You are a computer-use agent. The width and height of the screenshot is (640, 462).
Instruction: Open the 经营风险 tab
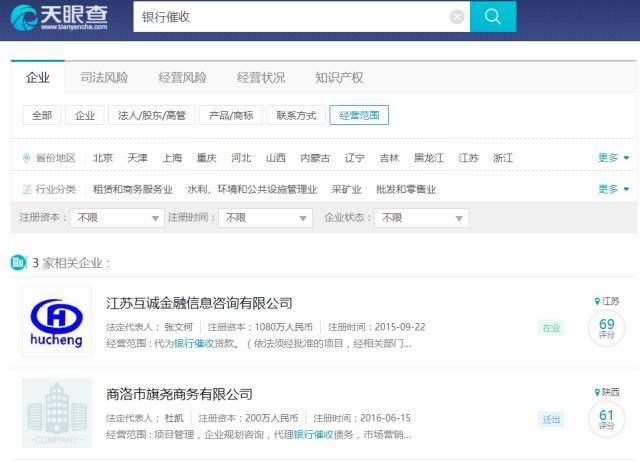pyautogui.click(x=182, y=78)
